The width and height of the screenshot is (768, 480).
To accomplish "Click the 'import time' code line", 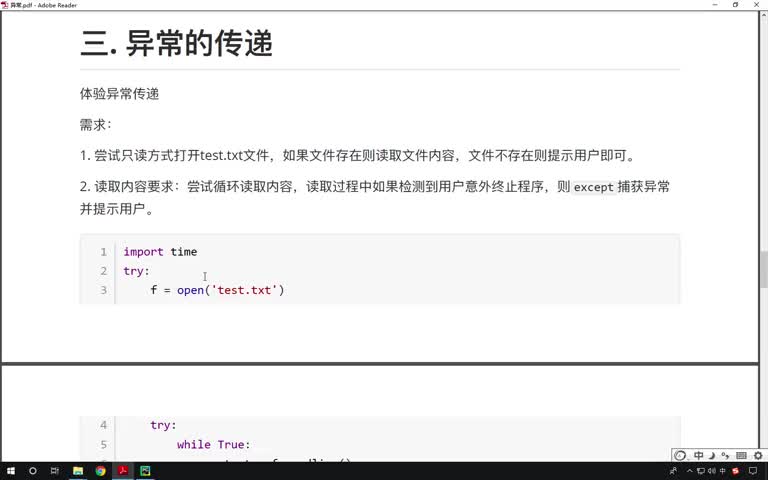I will click(x=160, y=252).
